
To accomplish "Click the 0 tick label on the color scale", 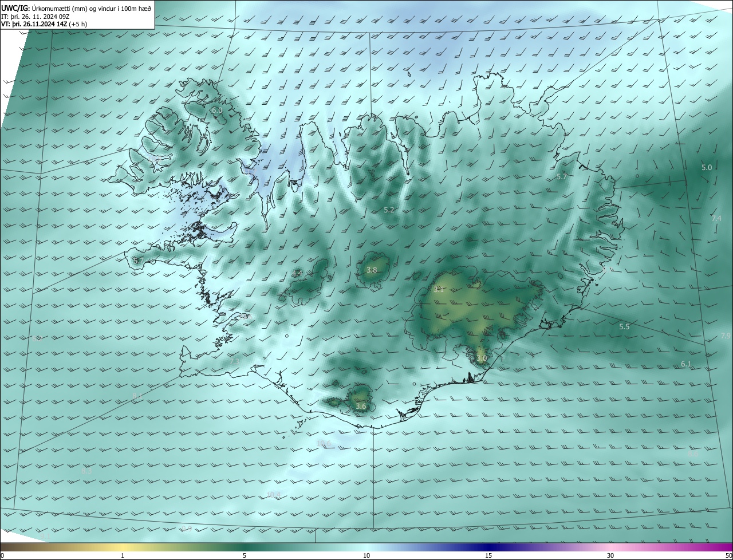I will (2, 555).
